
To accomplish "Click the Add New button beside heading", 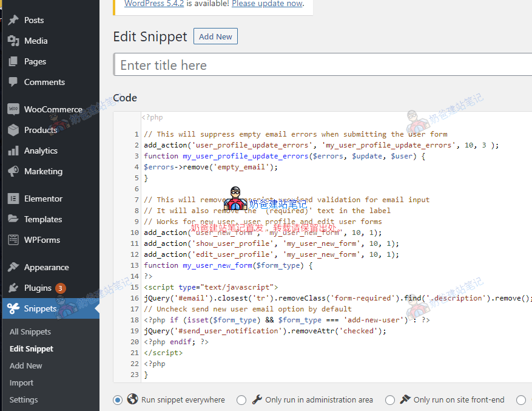I will (215, 36).
